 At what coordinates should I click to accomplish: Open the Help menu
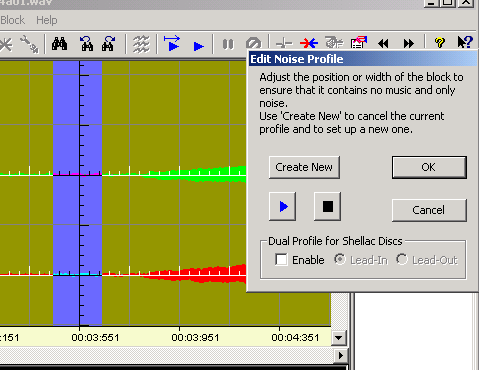47,20
